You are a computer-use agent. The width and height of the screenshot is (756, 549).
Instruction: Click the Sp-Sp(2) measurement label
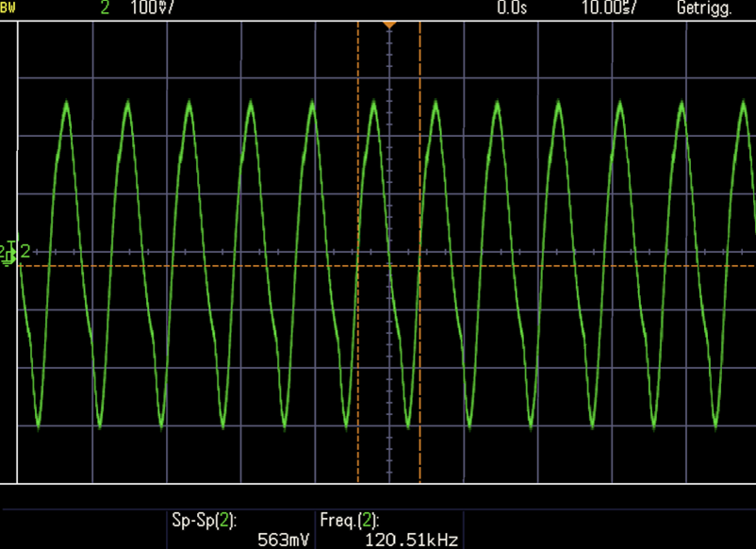pos(204,520)
